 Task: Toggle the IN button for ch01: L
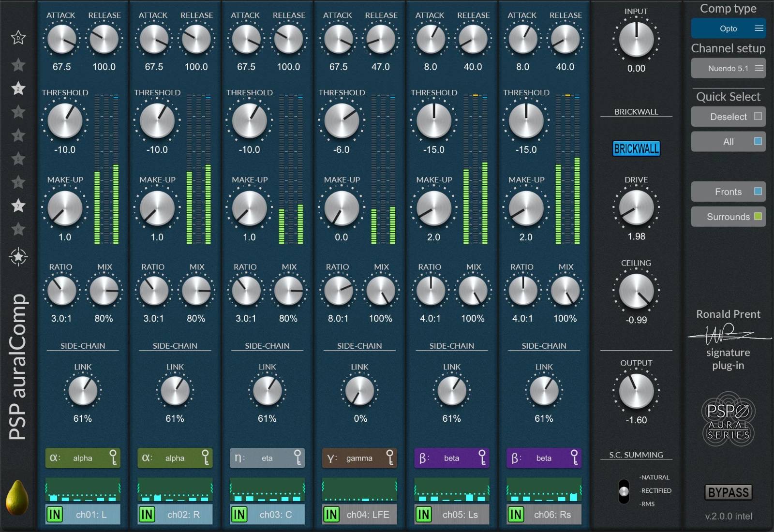click(x=55, y=515)
